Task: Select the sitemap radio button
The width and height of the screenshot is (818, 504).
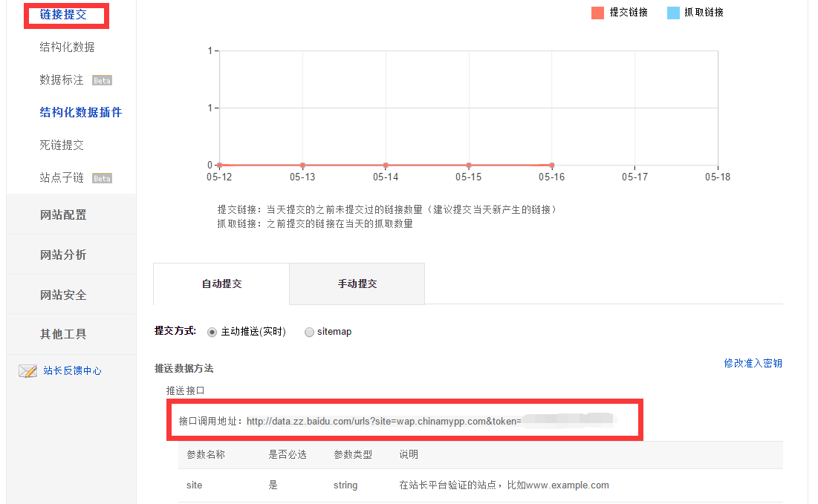Action: coord(309,332)
